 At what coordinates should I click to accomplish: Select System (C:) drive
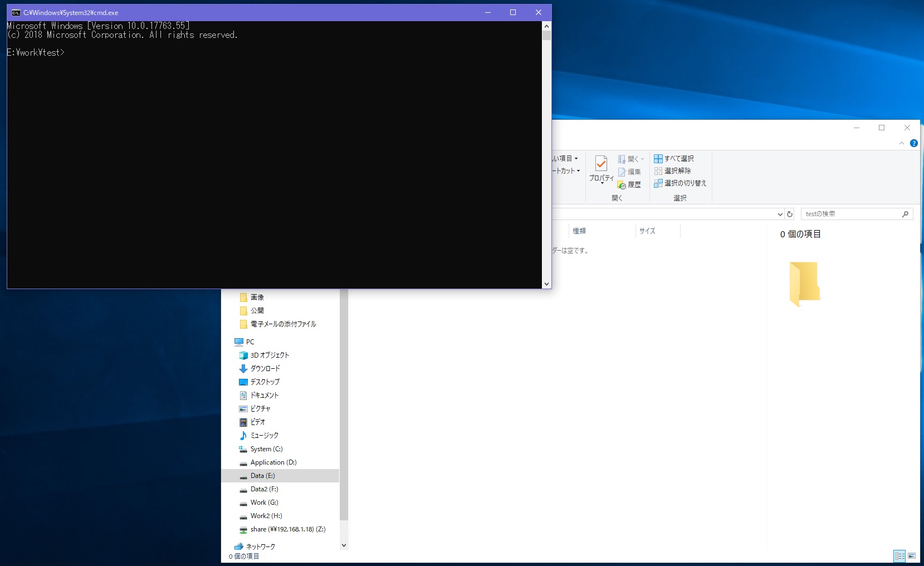(x=261, y=449)
